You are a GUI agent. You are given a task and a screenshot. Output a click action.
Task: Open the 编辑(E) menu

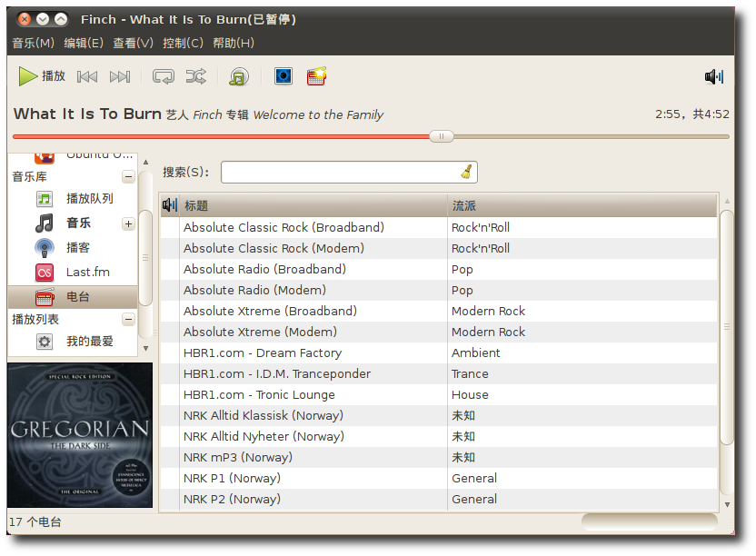point(84,43)
